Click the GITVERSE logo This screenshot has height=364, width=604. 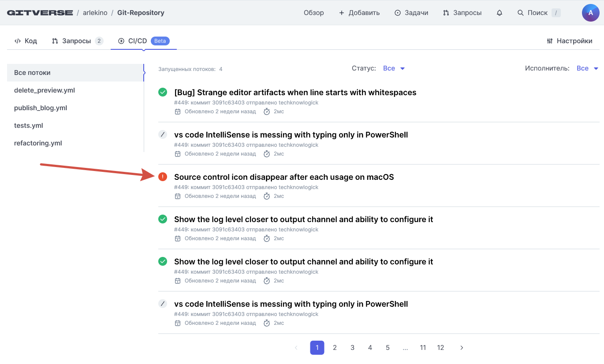pos(40,13)
